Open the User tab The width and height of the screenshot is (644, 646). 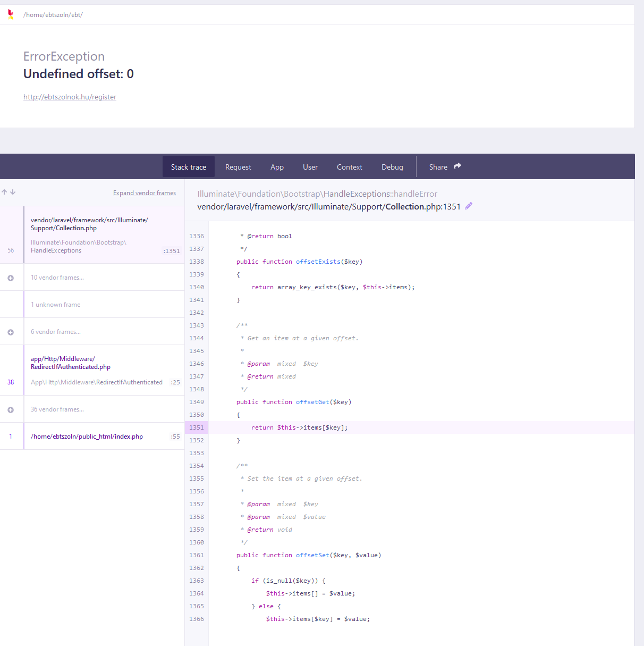tap(310, 167)
